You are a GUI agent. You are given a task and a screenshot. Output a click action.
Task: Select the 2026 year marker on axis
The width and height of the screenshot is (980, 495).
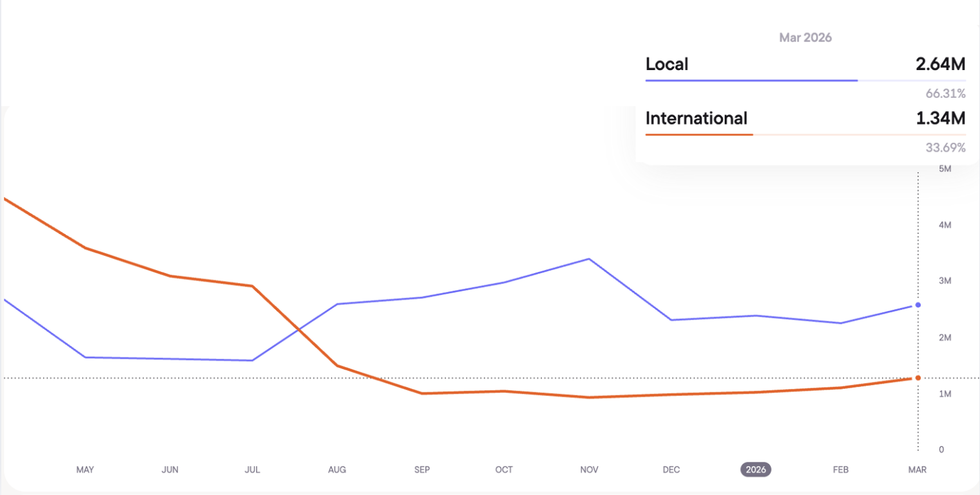pos(756,470)
